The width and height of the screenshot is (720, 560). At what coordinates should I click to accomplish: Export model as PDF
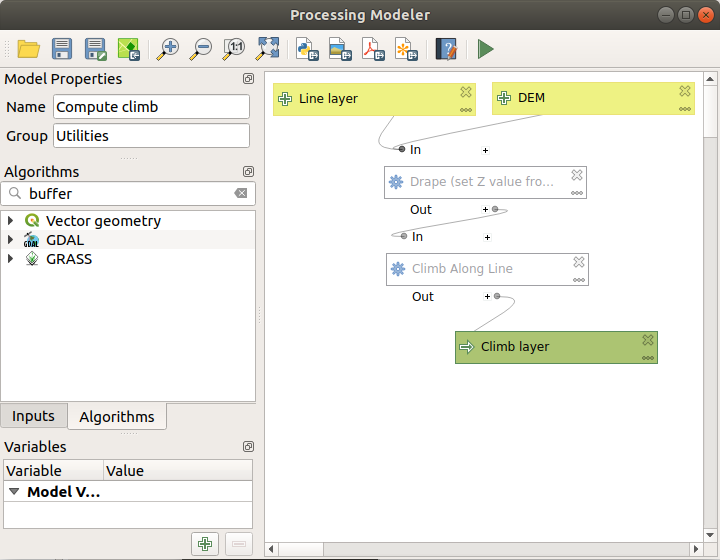(371, 48)
